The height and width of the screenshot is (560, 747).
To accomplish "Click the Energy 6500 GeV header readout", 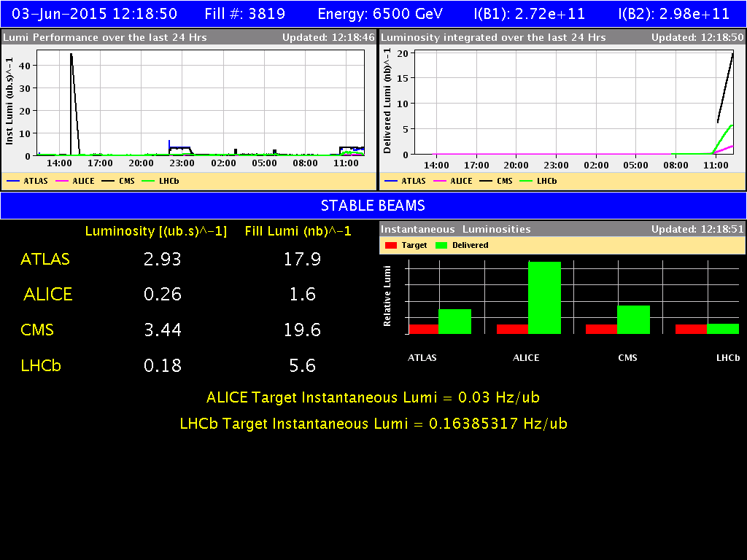I will pos(380,14).
